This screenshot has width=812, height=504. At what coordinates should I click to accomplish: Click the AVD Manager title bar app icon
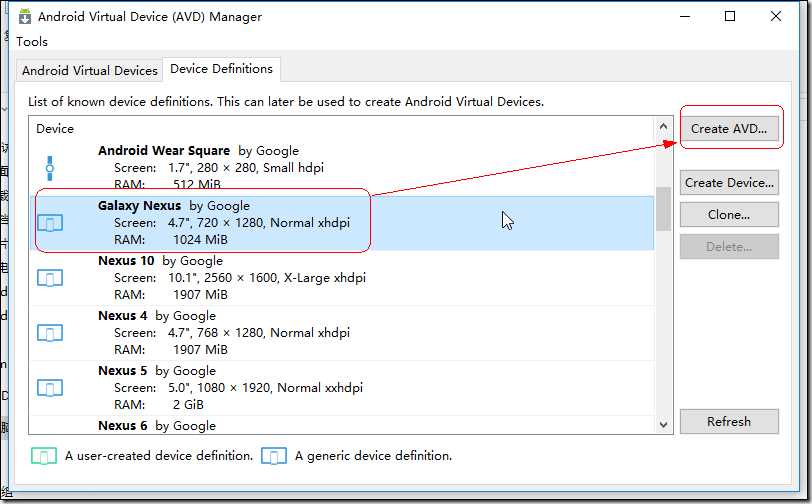click(x=25, y=17)
